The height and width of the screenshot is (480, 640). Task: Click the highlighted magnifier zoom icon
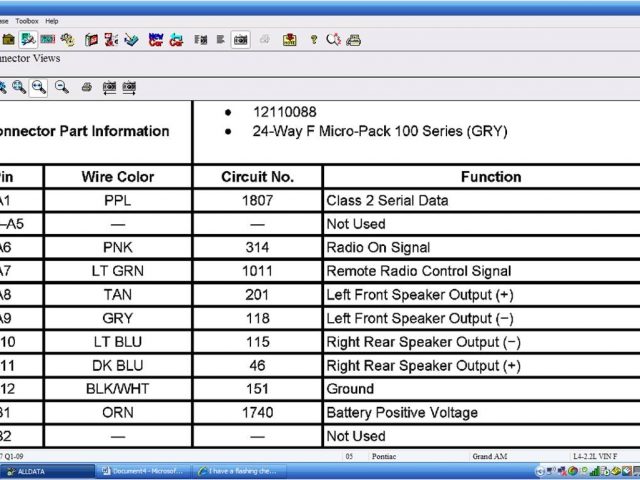(x=39, y=88)
